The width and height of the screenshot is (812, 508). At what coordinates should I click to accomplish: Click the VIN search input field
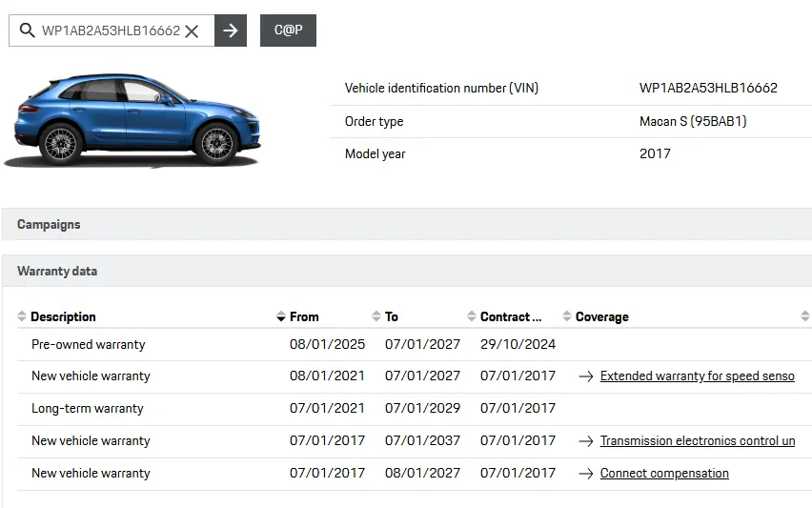point(112,30)
